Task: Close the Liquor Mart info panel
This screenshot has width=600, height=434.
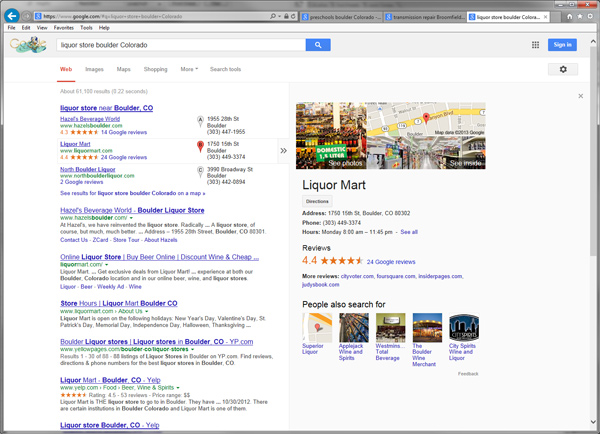Action: click(x=581, y=96)
